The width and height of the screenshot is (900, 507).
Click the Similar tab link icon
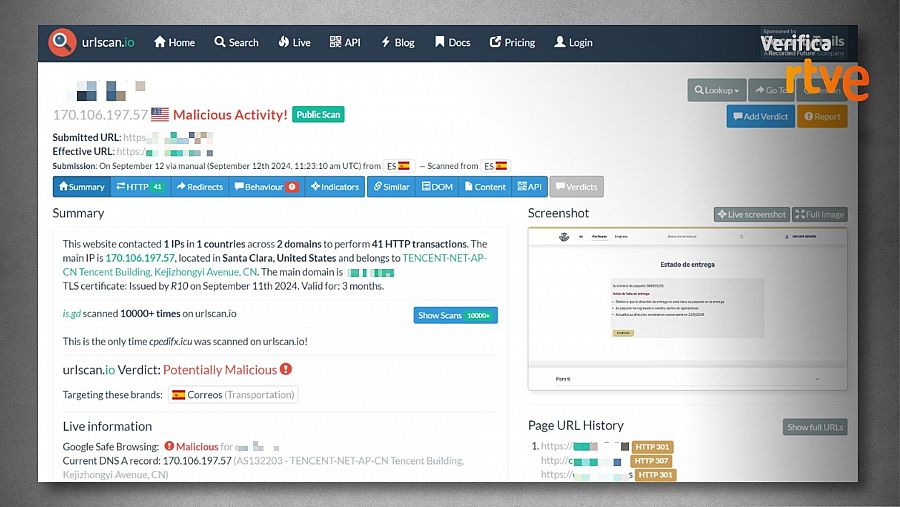(x=378, y=186)
